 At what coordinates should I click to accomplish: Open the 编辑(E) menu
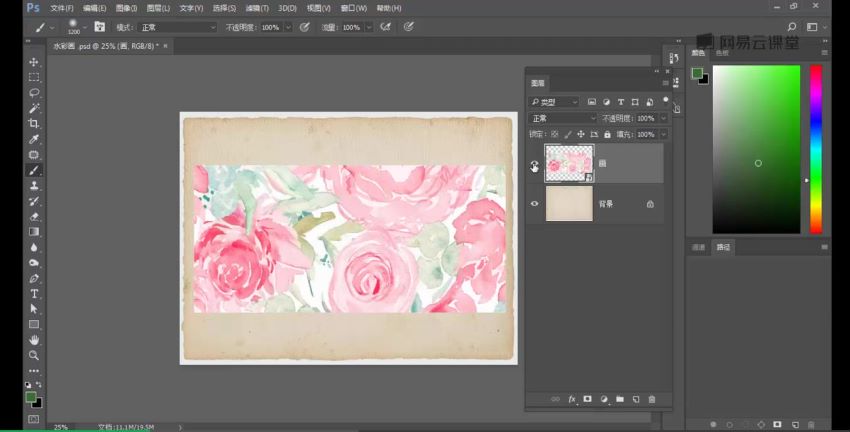(x=94, y=8)
